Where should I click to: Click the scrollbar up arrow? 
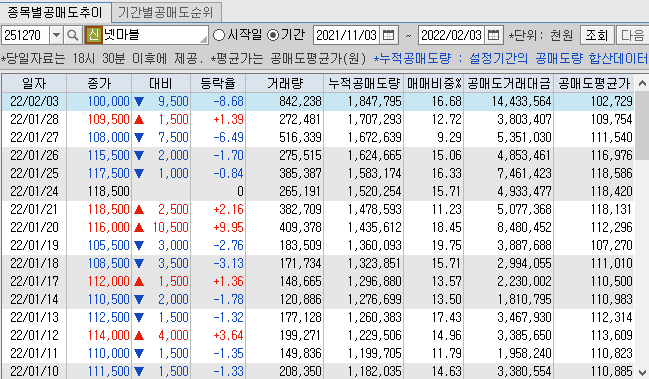[x=642, y=84]
